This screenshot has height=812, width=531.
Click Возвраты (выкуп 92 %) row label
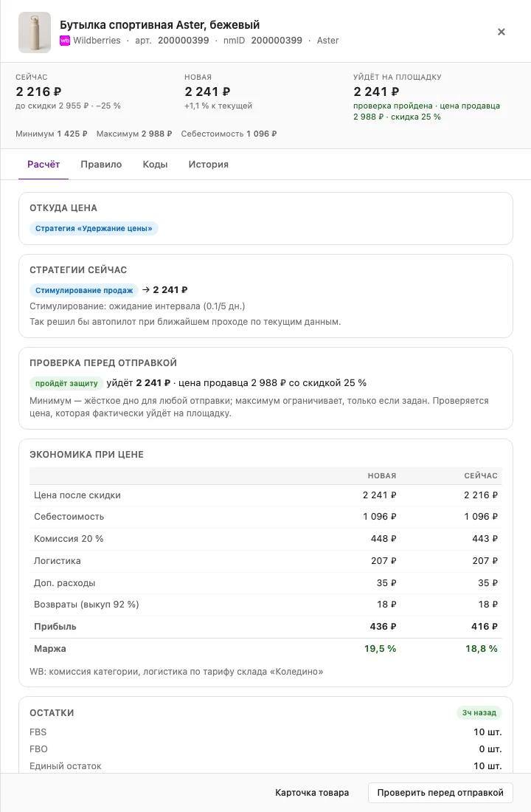click(86, 605)
